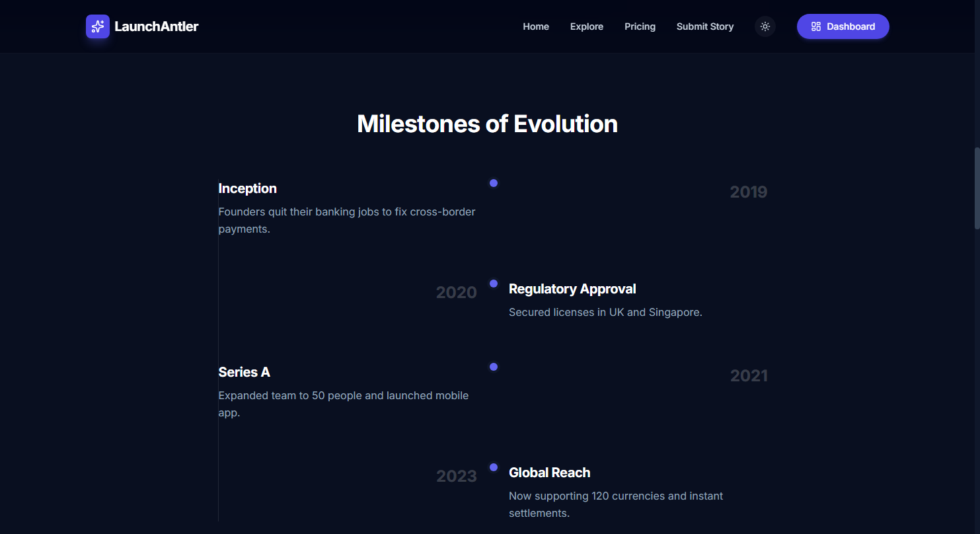Click the 2020 Regulatory Approval timeline dot

494,284
